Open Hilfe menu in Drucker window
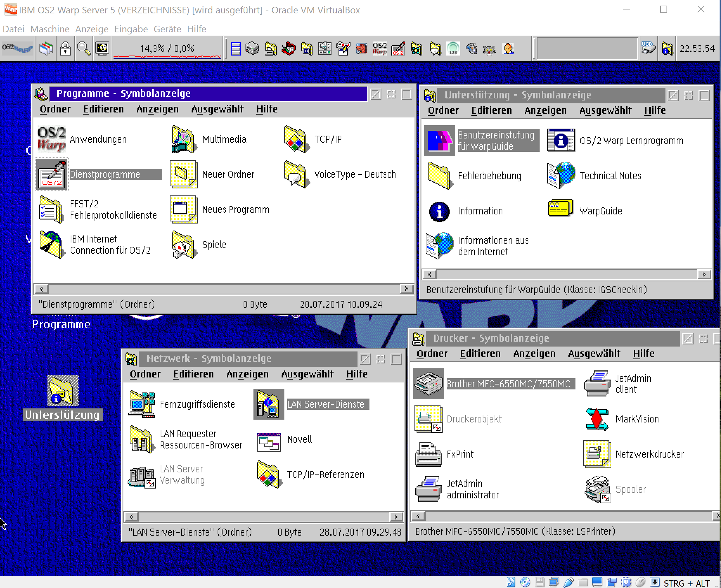721x588 pixels. [644, 354]
